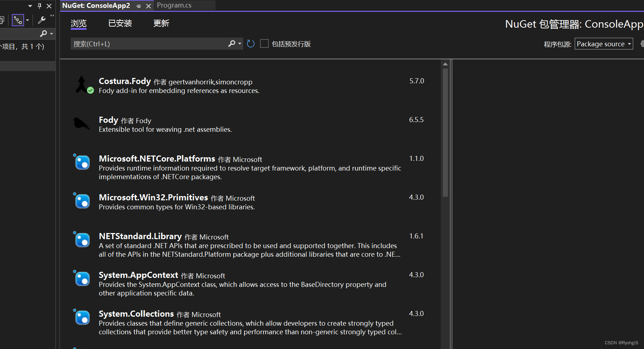Click Microsoft.Win32.Primitives version 4.3.0
This screenshot has width=644, height=349.
point(416,197)
